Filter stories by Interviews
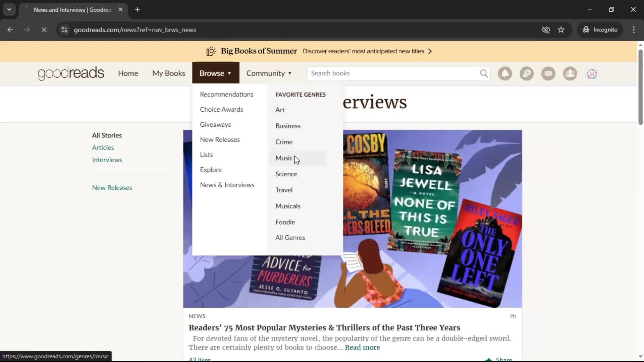 coord(107,160)
